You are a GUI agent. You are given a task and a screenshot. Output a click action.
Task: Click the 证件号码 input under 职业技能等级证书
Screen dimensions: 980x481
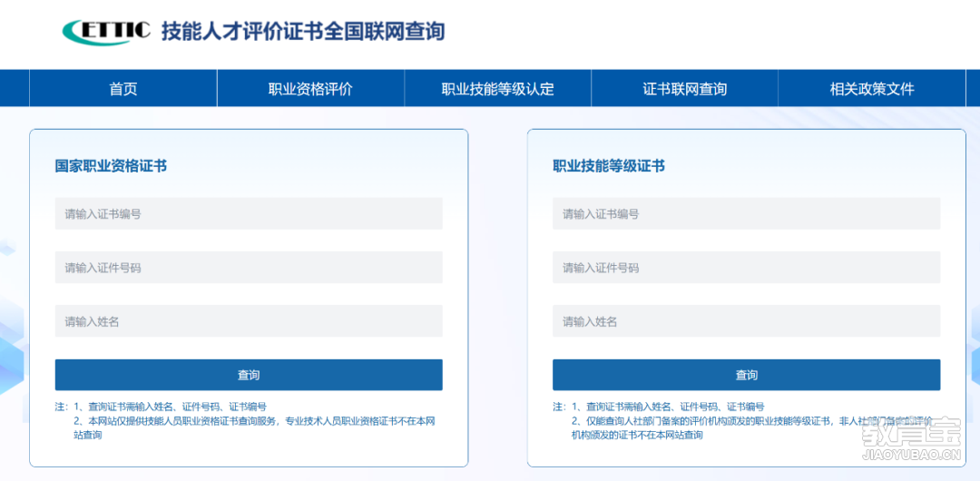[x=746, y=268]
